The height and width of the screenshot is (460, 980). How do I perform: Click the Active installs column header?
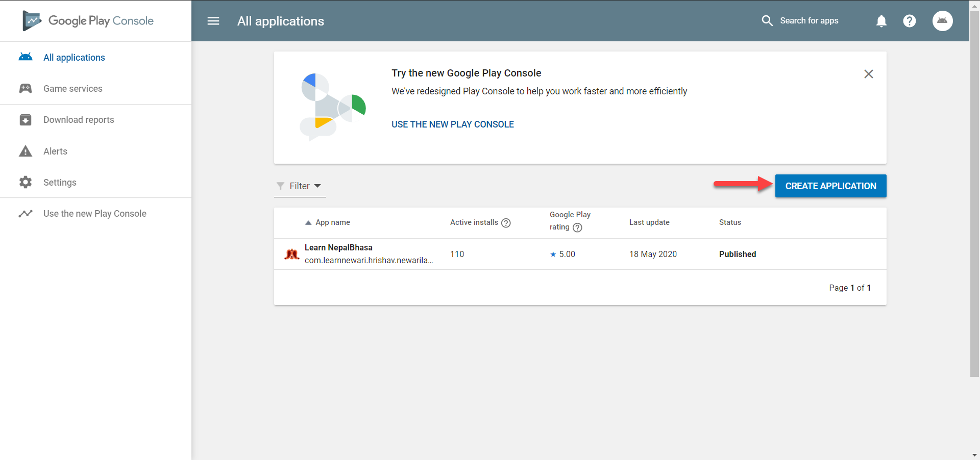pos(474,222)
